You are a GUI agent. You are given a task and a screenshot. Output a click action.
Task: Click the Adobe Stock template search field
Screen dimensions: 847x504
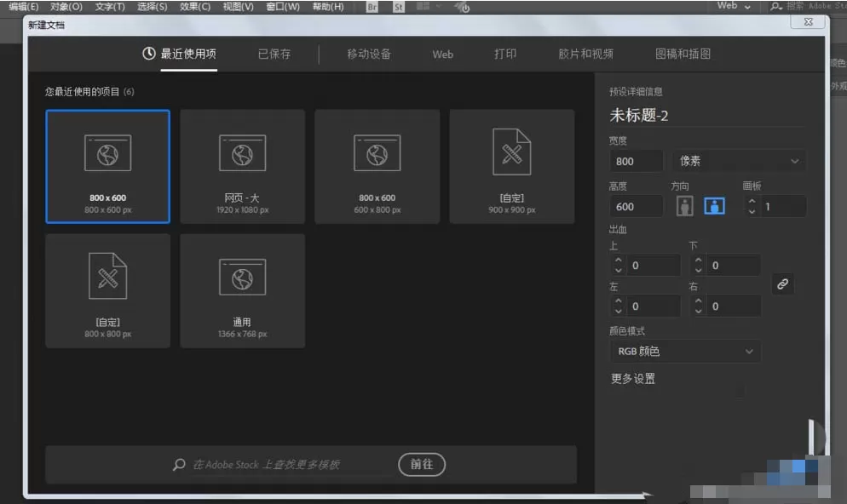[x=291, y=465]
